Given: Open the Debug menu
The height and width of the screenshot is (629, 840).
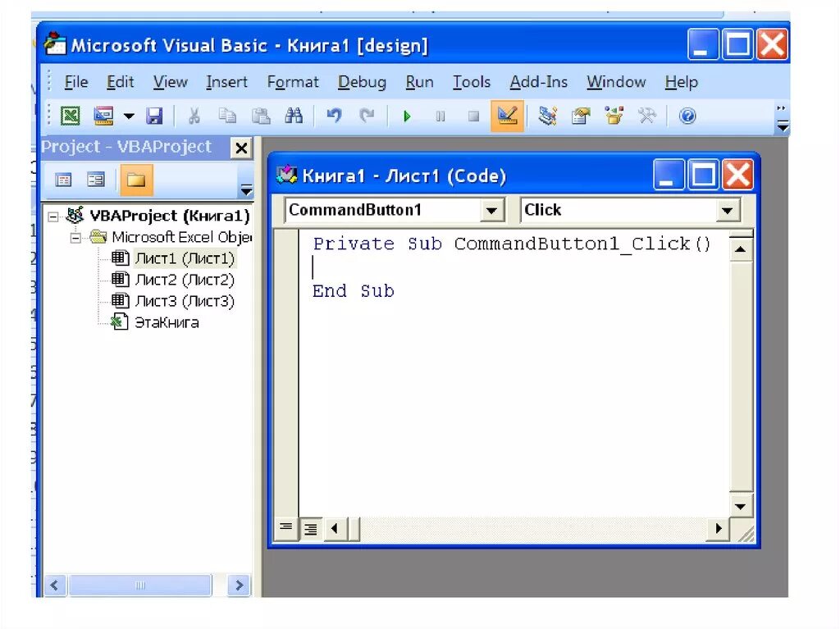Looking at the screenshot, I should click(x=362, y=82).
